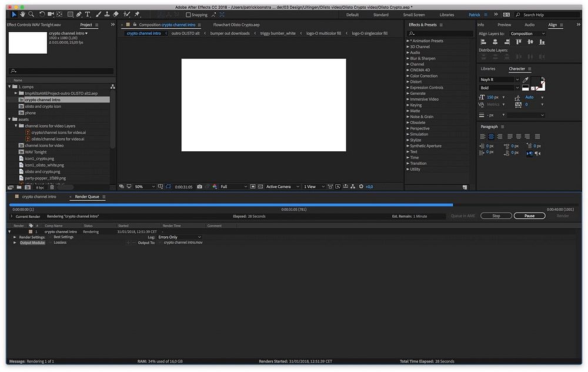Expand the Output Module settings
588x372 pixels.
15,243
